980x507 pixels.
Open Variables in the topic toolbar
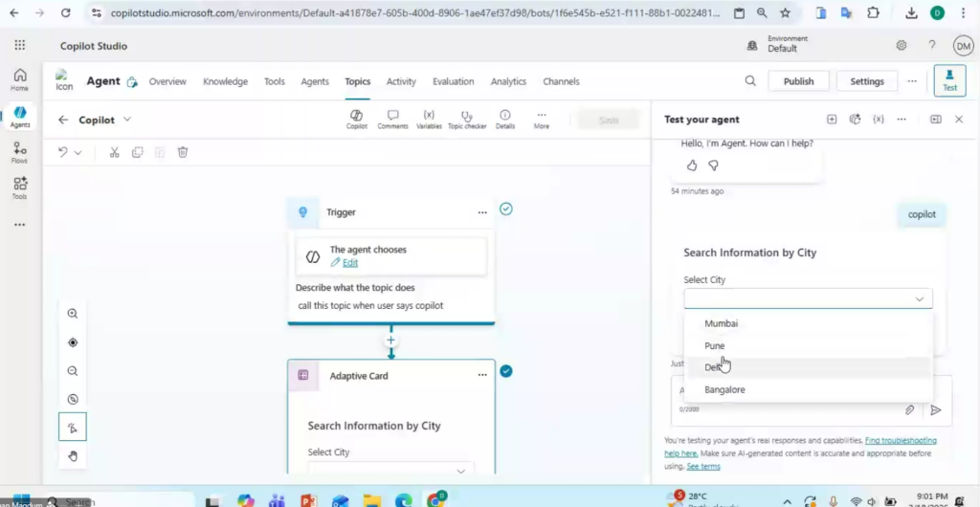click(429, 120)
